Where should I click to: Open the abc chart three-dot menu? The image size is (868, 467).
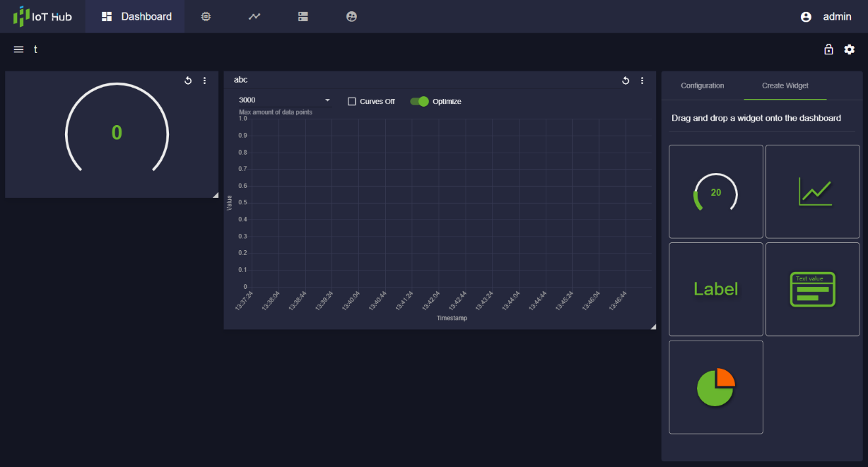tap(642, 81)
